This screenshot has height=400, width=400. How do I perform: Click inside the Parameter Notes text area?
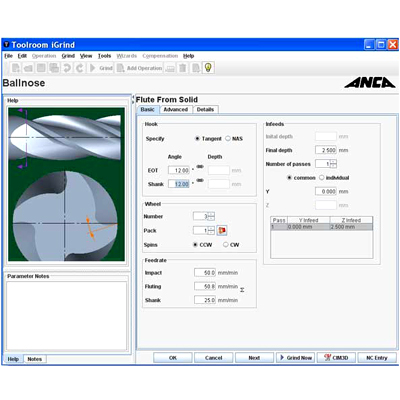(x=66, y=316)
